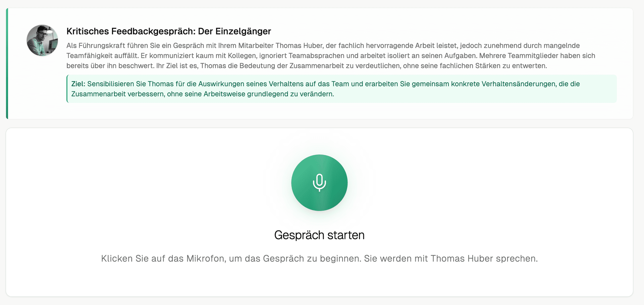Click Thomas Huber's profile photo

click(42, 40)
